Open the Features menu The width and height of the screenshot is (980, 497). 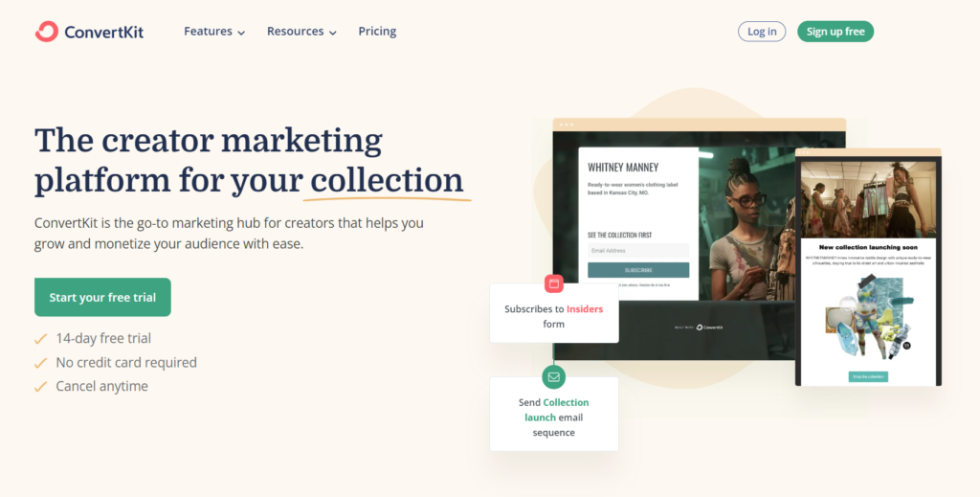point(208,32)
